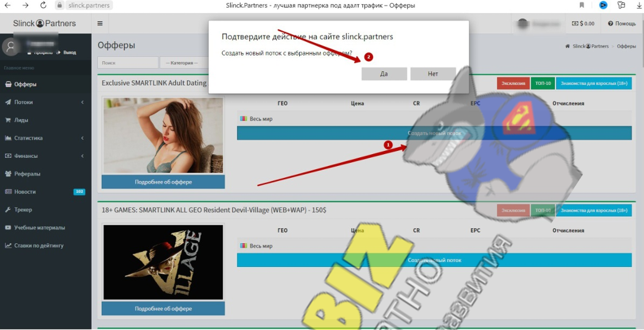Open the browser downloads icon
This screenshot has height=330, width=644.
638,6
